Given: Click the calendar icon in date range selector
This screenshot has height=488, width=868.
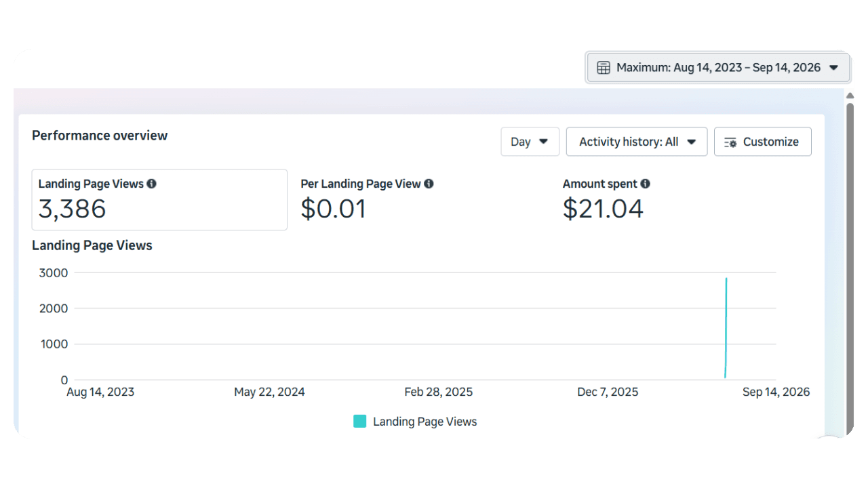Looking at the screenshot, I should (x=603, y=68).
